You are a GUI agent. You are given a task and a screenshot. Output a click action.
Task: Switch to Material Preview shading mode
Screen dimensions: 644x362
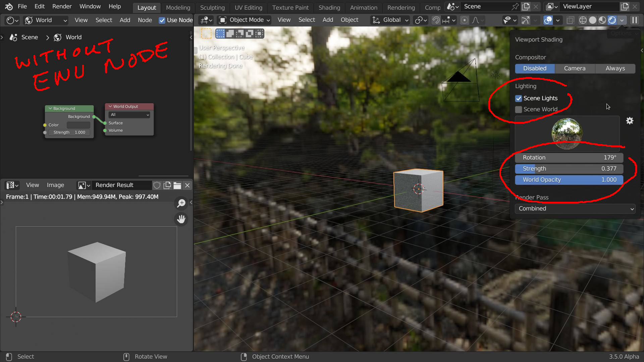602,20
